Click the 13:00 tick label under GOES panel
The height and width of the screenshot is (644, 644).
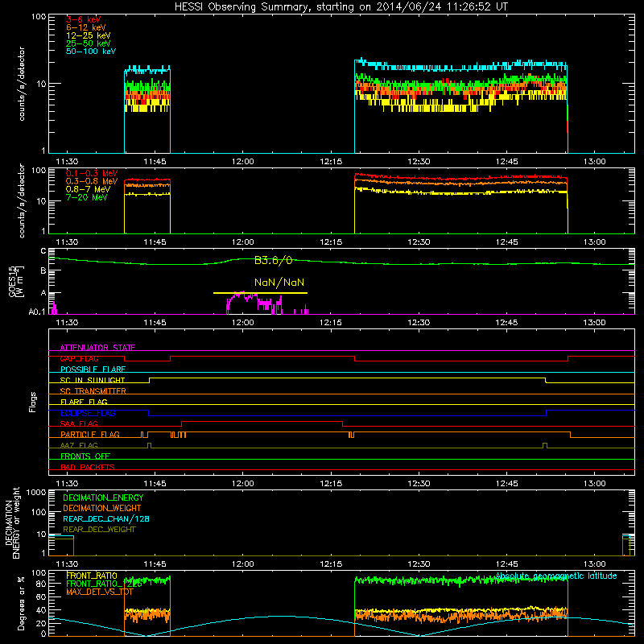click(x=594, y=323)
